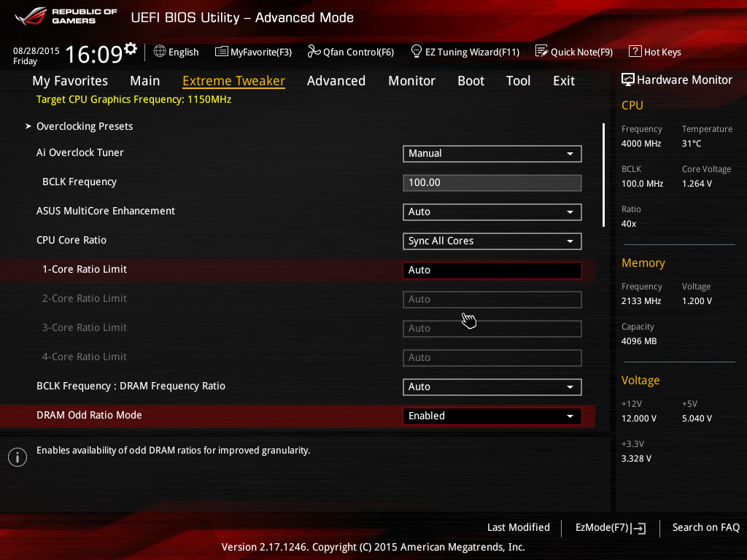
Task: Switch to the Main tab
Action: click(145, 81)
